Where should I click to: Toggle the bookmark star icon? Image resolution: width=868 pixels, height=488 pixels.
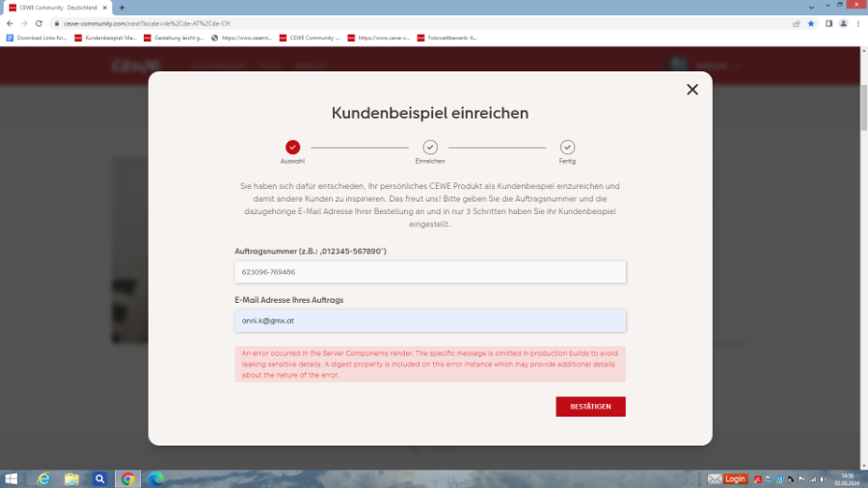[x=811, y=23]
